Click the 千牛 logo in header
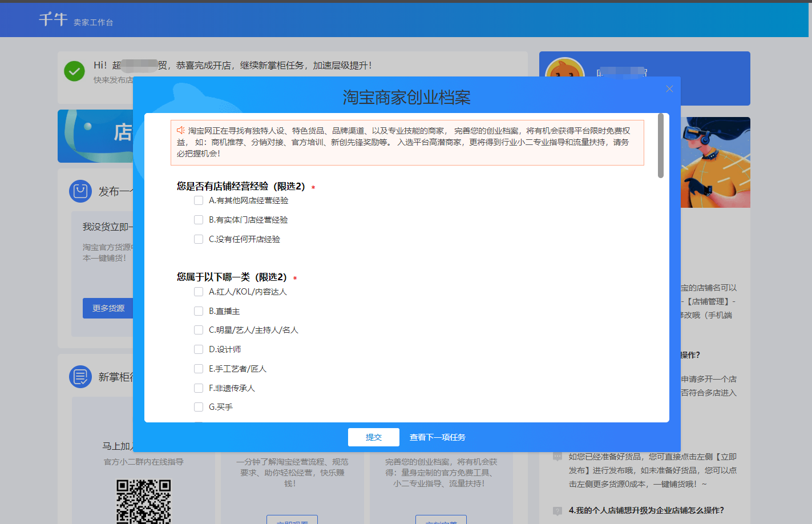Screen dimensions: 812x524 pos(54,19)
